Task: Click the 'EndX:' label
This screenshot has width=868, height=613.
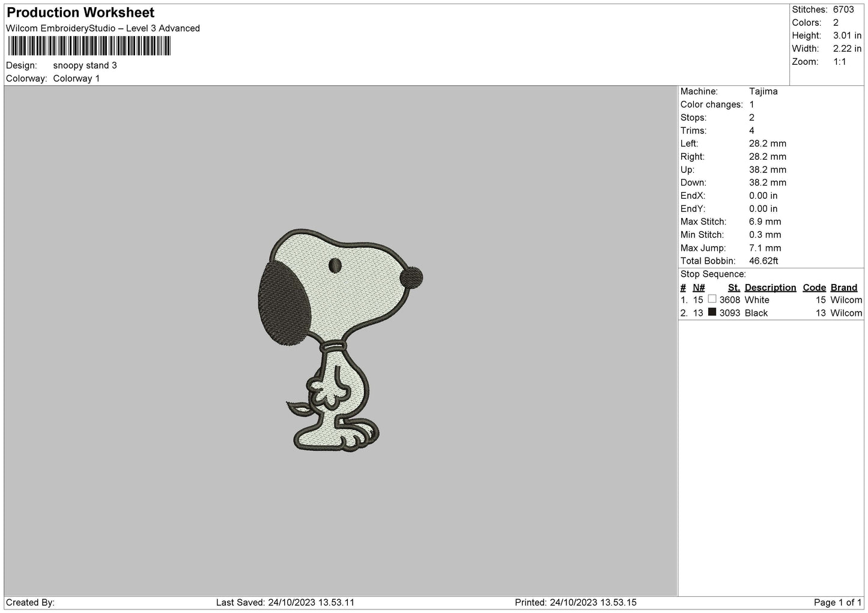Action: (x=693, y=196)
